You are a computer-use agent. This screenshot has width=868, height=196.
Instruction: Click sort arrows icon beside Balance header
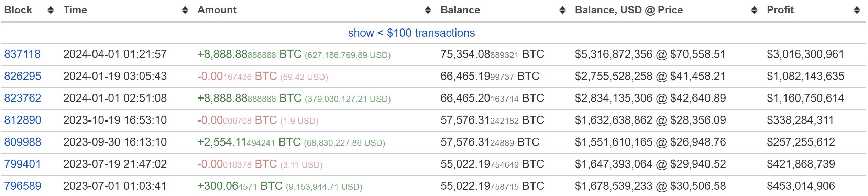coord(562,10)
